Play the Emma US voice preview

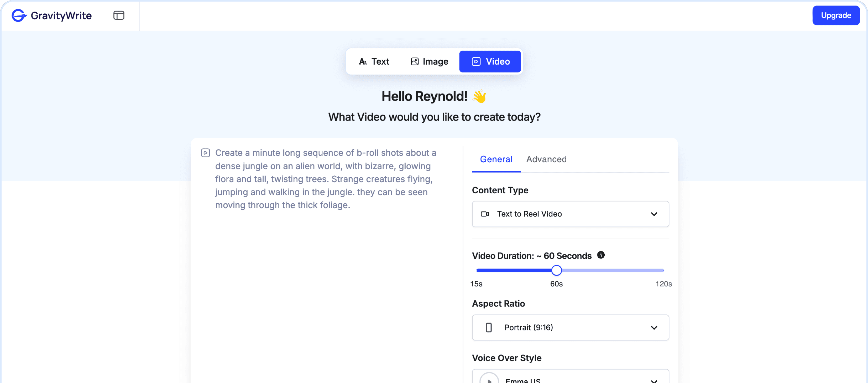point(489,380)
